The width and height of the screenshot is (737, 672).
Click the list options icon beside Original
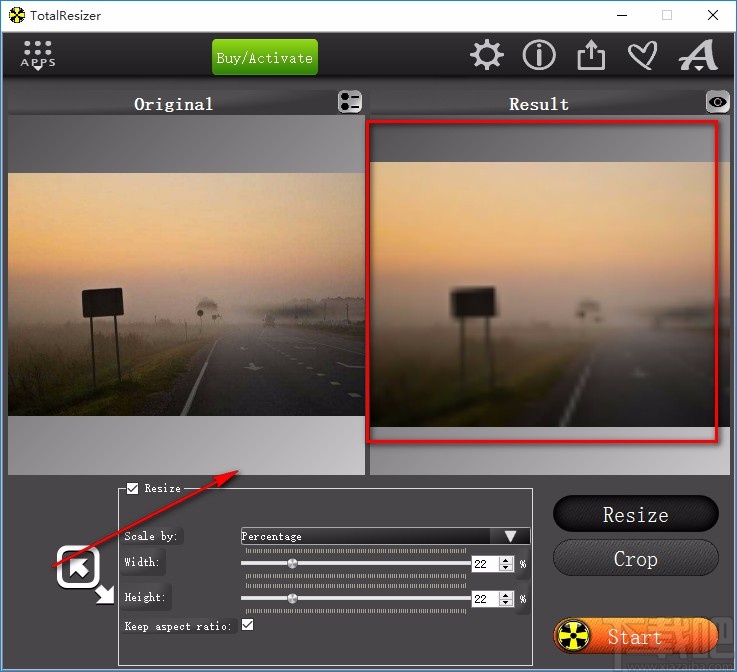click(349, 102)
